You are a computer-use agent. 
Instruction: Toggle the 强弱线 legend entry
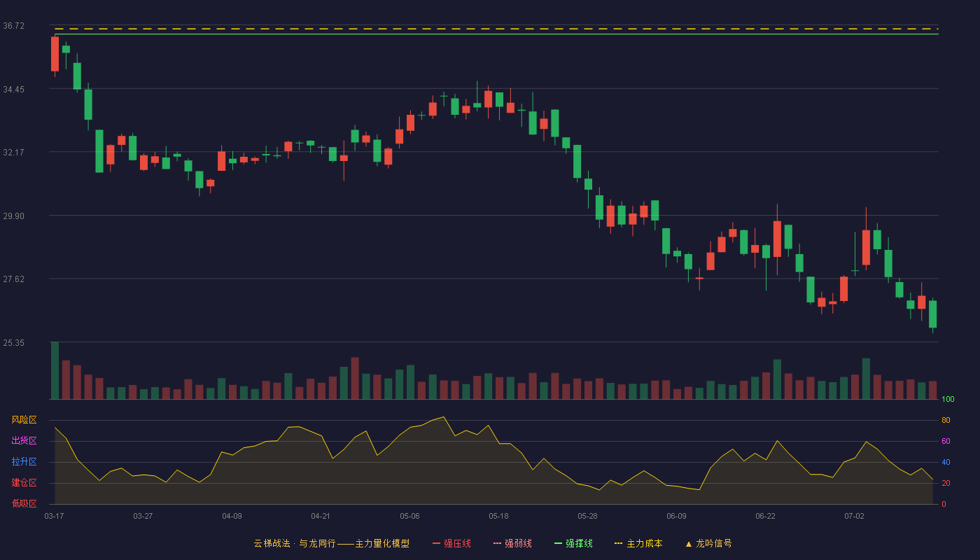[x=512, y=543]
